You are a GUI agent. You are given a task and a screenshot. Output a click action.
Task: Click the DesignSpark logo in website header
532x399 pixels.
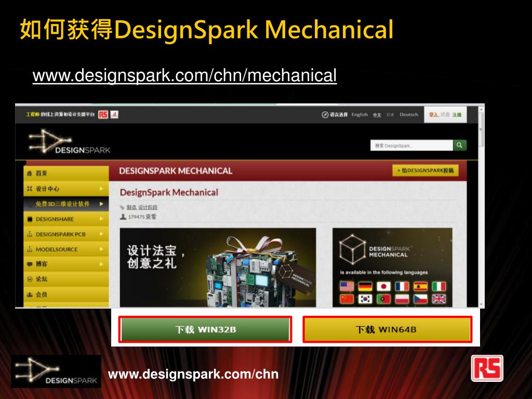tap(70, 142)
